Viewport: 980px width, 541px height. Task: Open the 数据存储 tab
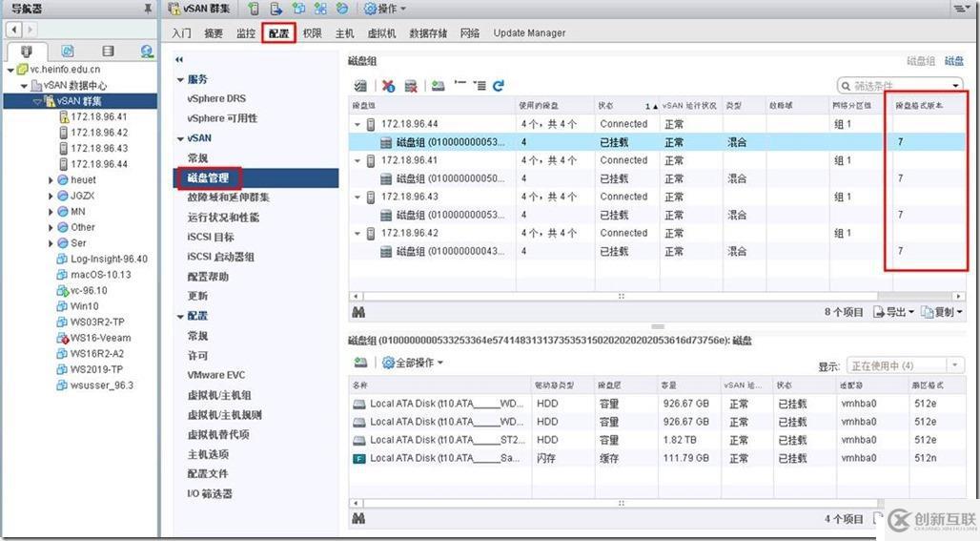[x=428, y=33]
